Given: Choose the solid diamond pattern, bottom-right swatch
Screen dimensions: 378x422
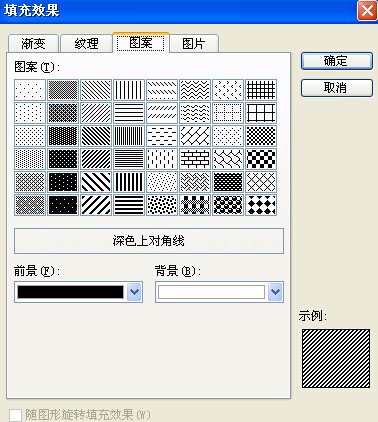Looking at the screenshot, I should 261,205.
